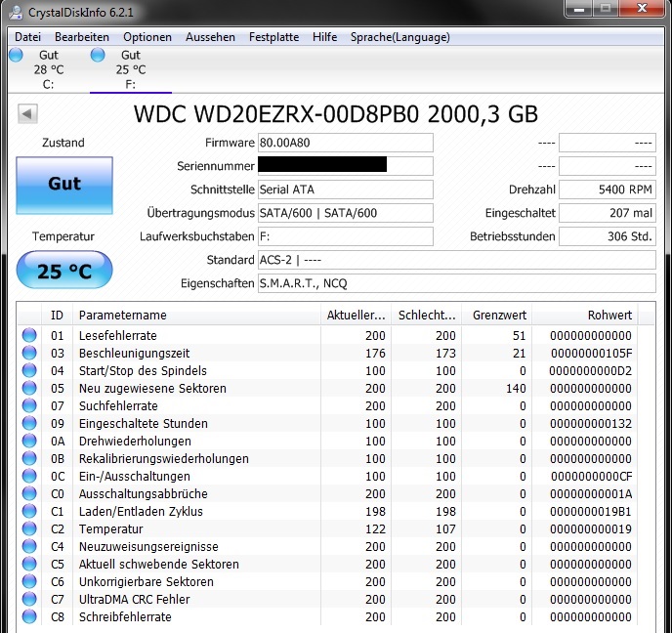The height and width of the screenshot is (633, 672).
Task: Click status icon for Start/Stop des Spindels
Action: [29, 370]
